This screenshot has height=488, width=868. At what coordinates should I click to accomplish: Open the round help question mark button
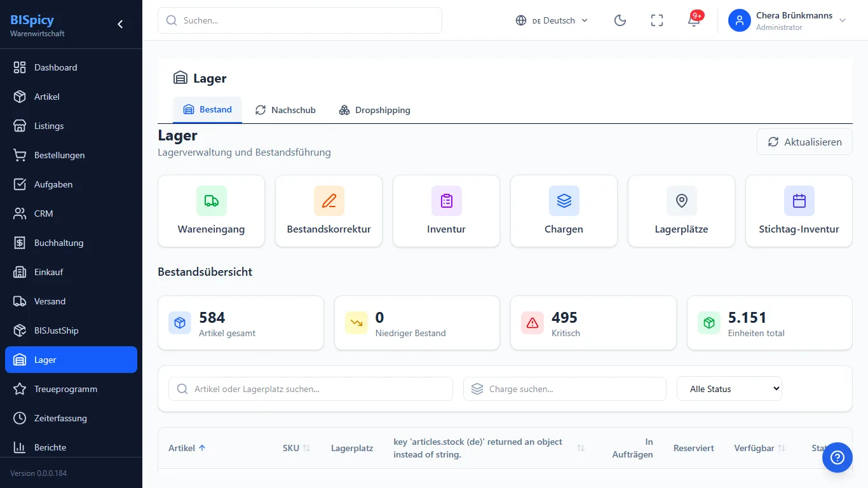coord(837,457)
